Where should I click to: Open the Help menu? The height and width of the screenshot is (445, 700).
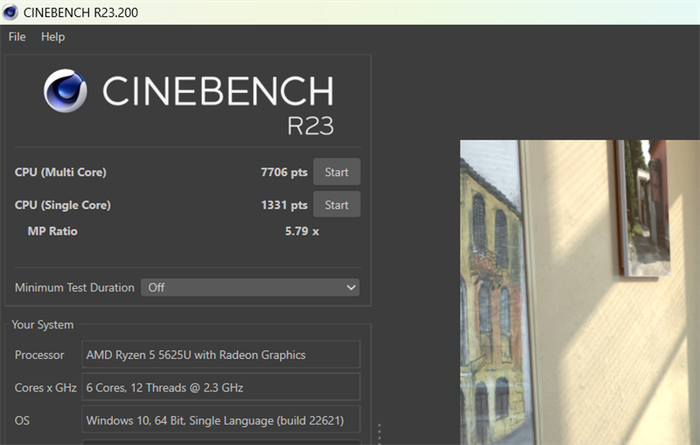pos(53,37)
